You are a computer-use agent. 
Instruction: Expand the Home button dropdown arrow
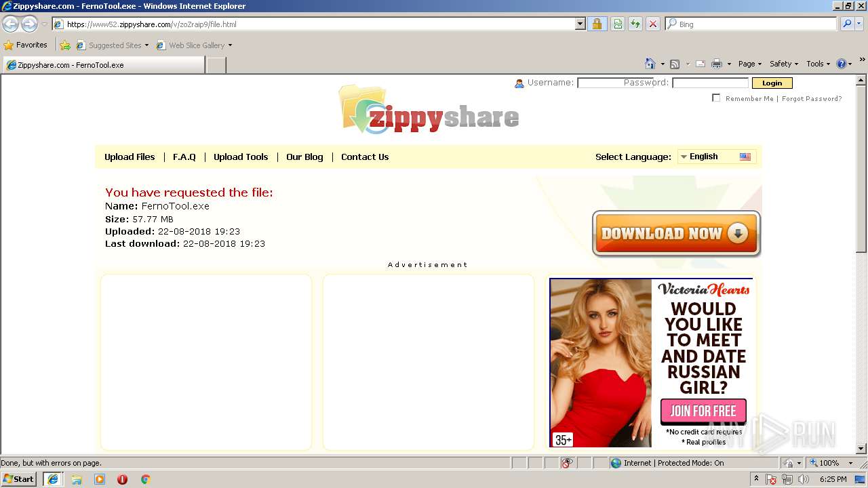point(662,64)
